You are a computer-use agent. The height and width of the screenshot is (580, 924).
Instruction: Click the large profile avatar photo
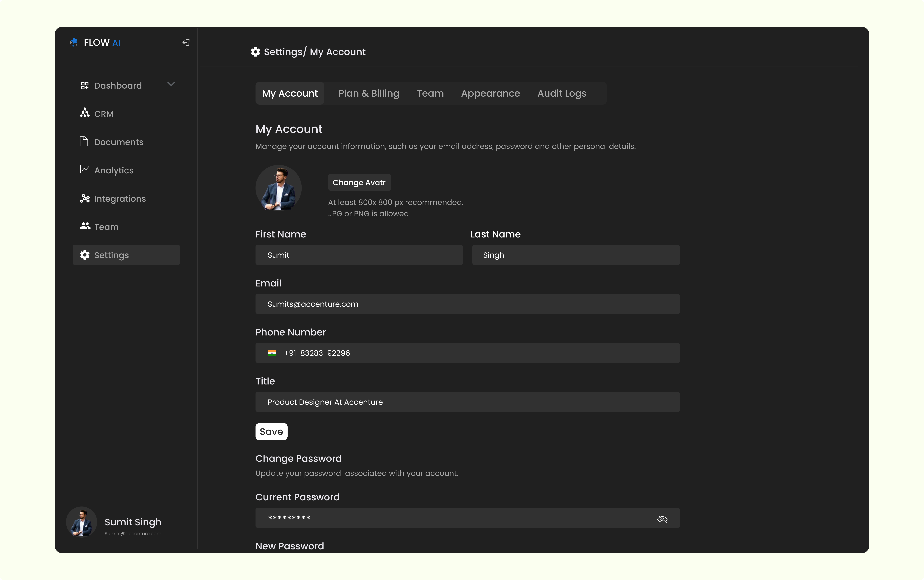(279, 188)
